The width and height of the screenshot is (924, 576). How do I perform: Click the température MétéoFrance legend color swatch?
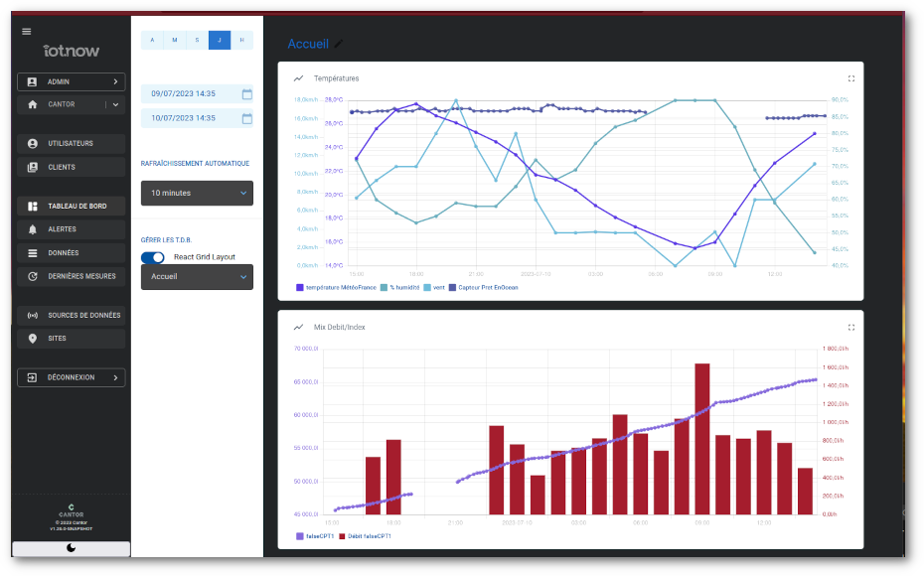point(300,287)
